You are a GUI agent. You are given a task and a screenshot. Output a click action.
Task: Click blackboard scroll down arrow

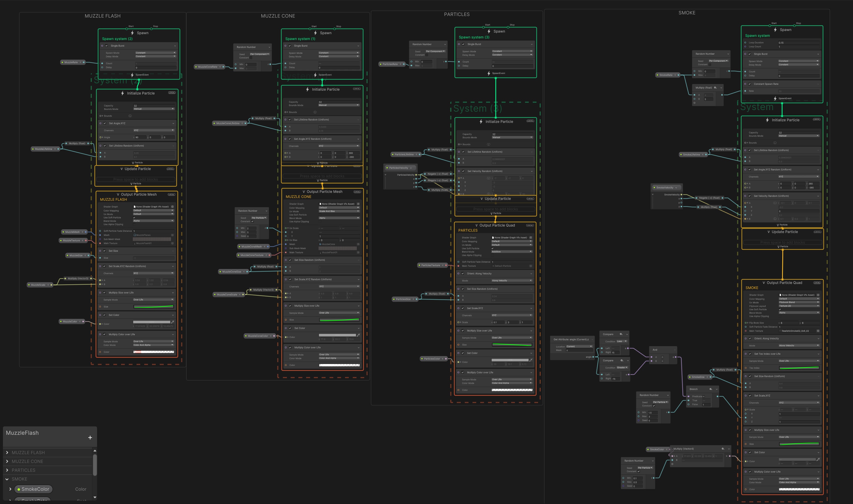(95, 497)
